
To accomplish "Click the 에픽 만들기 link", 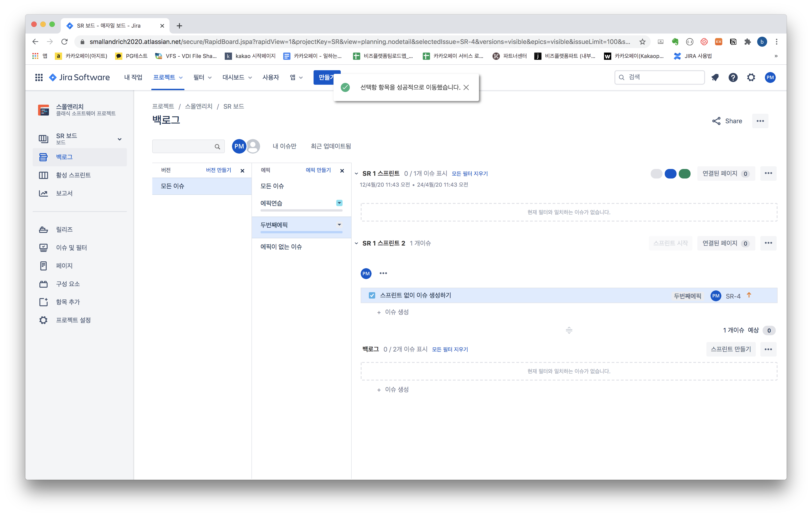I will point(318,170).
